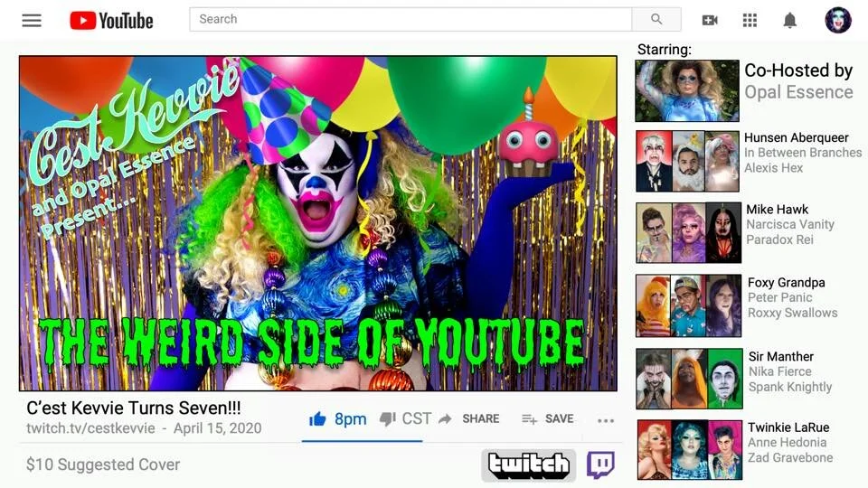Viewport: 868px width, 488px height.
Task: Click In Between Branches text
Action: point(803,153)
